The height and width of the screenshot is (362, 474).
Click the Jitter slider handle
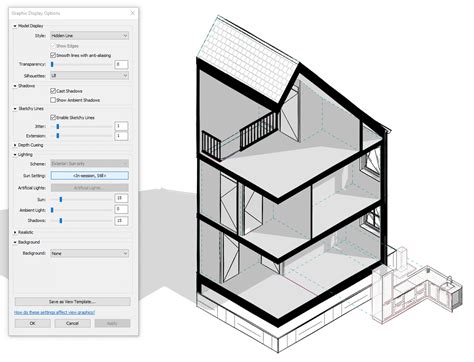click(x=58, y=126)
